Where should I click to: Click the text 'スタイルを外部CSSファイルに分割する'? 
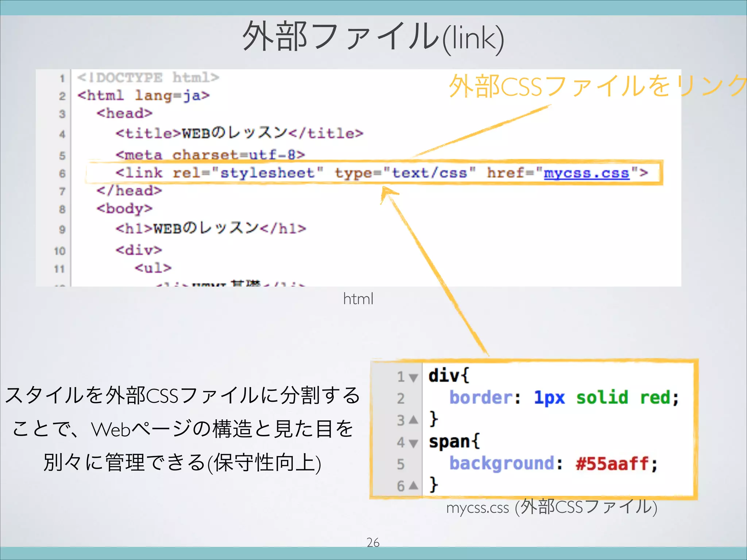pos(182,395)
